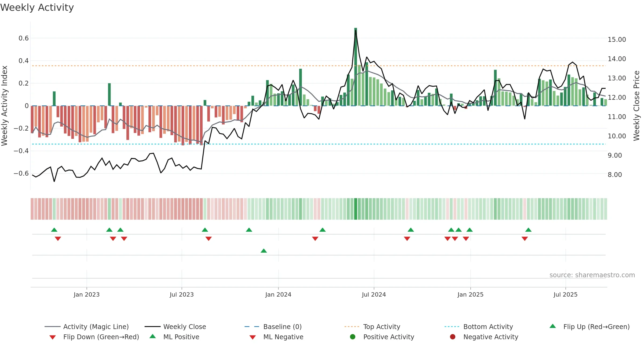Click the source: sharemaestro.com text
The height and width of the screenshot is (362, 644).
(x=592, y=275)
